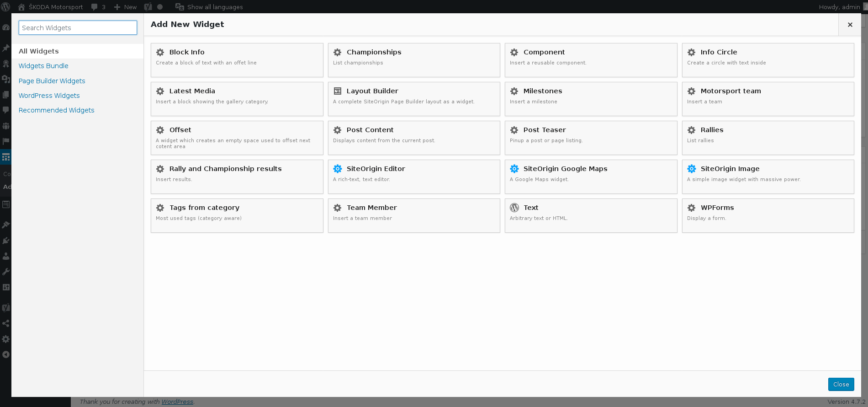Add the Layout Builder widget
Image resolution: width=868 pixels, height=407 pixels.
pos(414,99)
